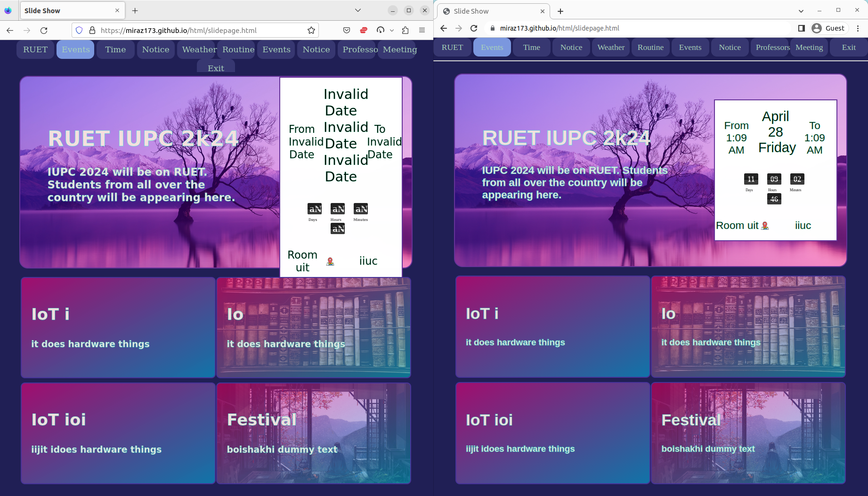Open the Firefox hamburger application menu
Viewport: 868px width, 496px height.
(422, 30)
